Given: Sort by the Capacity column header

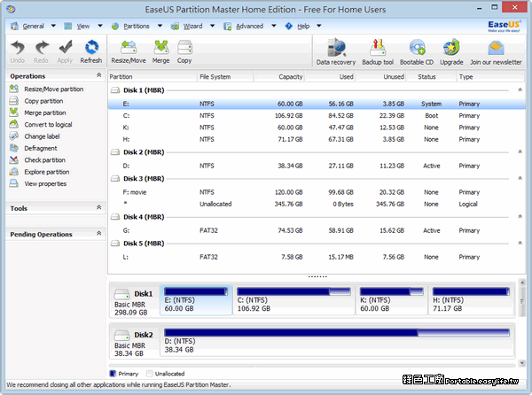Looking at the screenshot, I should [x=278, y=76].
